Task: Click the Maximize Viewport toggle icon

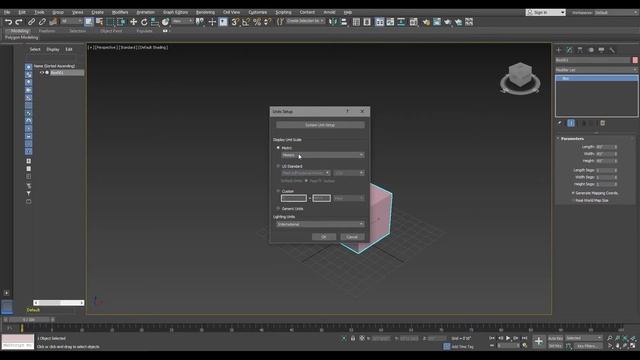Action: click(633, 346)
